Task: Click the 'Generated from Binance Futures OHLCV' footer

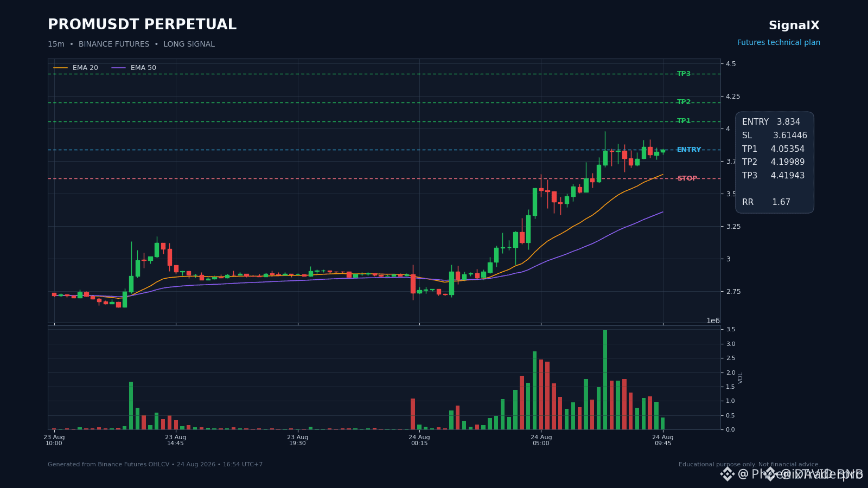Action: point(155,465)
